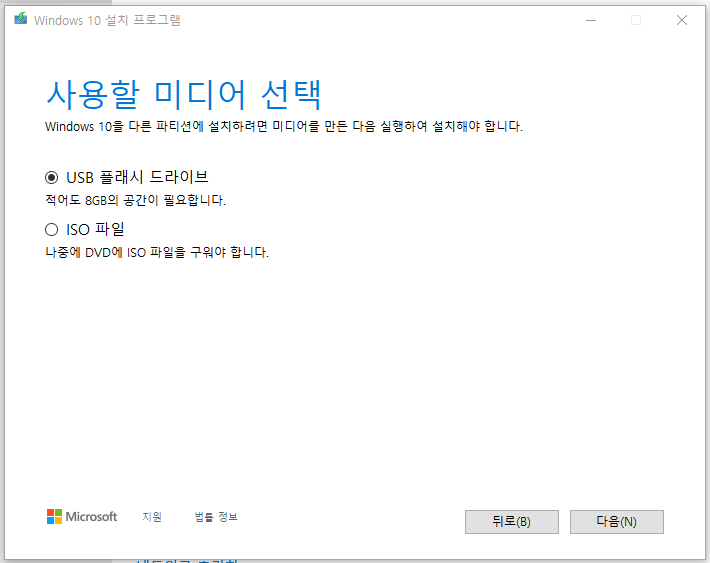Open the 지원 support link

click(152, 517)
